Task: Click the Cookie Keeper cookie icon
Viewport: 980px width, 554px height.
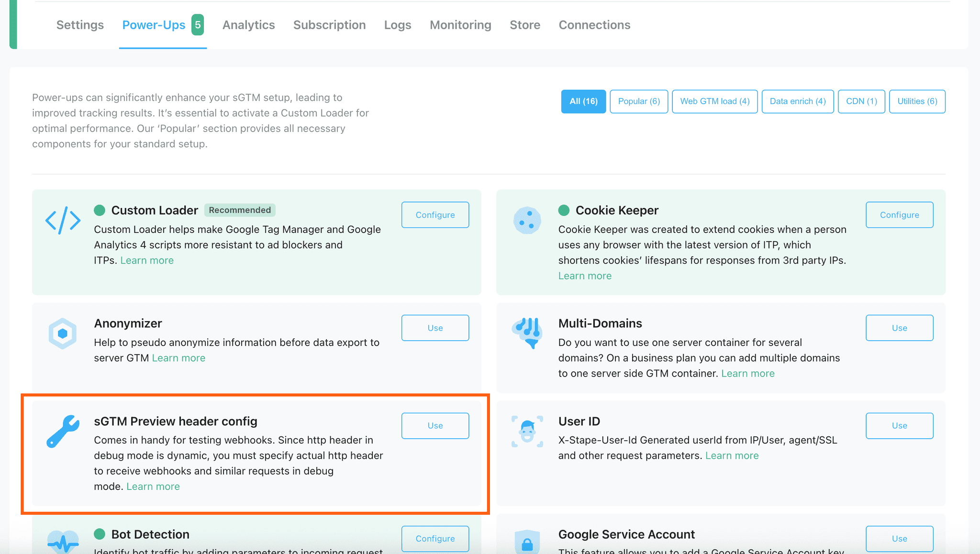Action: click(527, 221)
